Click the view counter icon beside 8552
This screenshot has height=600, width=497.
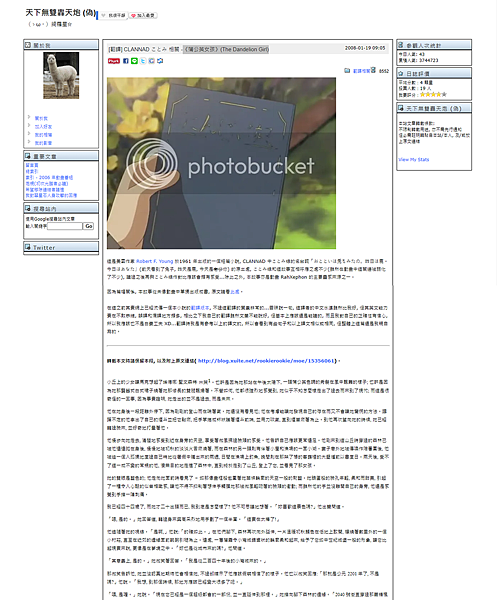point(373,70)
